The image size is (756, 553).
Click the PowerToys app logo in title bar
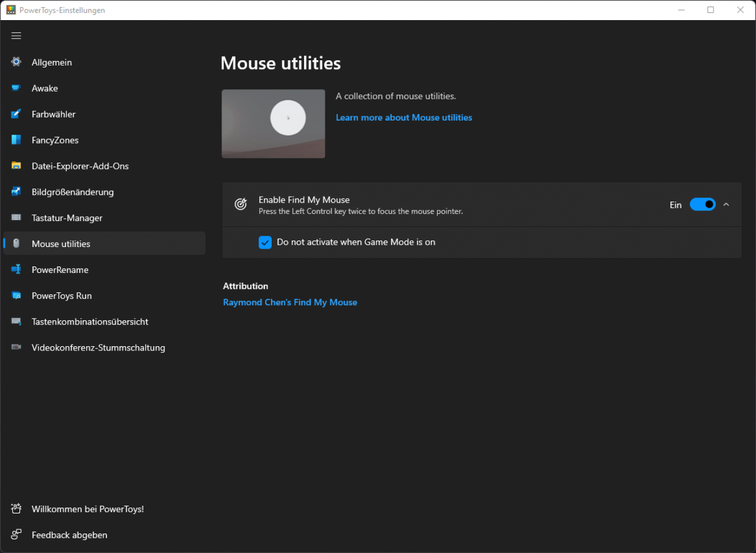pyautogui.click(x=11, y=10)
